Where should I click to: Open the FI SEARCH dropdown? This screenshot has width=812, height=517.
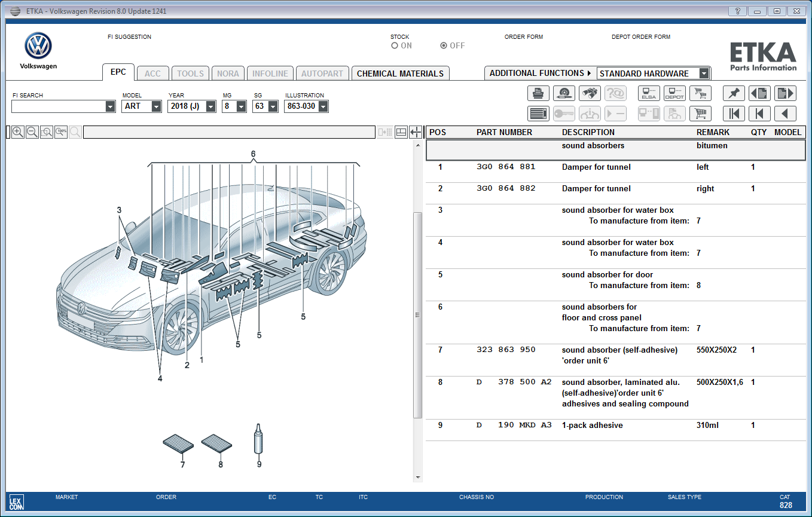coord(110,106)
